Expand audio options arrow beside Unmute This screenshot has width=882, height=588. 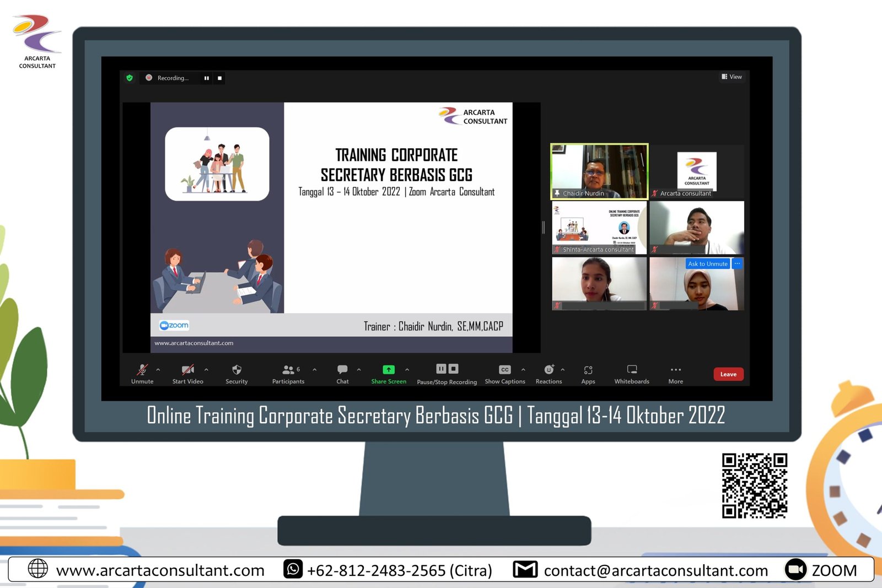(x=158, y=370)
